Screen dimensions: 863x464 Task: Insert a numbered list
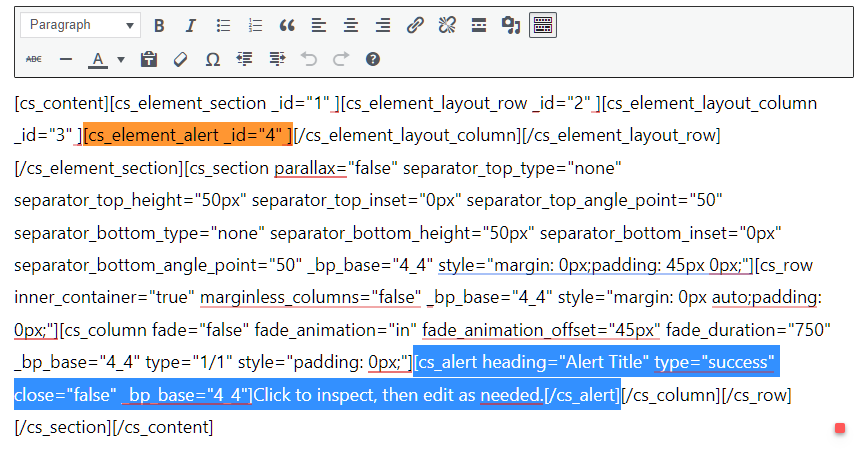tap(255, 25)
